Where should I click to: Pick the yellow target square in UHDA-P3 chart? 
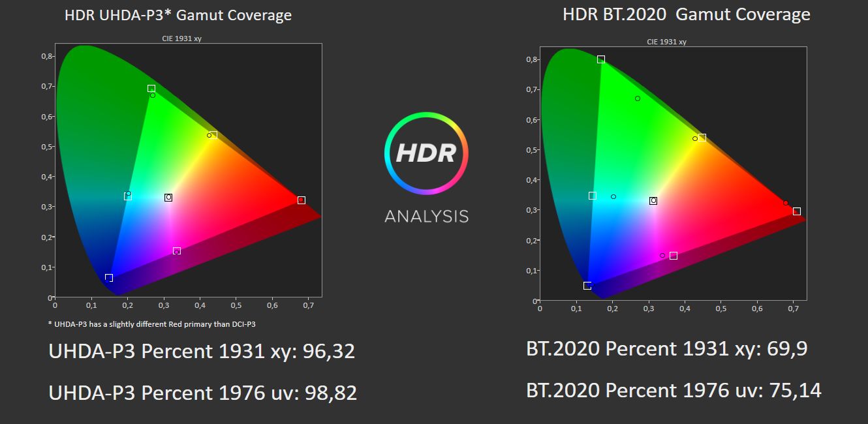point(213,135)
